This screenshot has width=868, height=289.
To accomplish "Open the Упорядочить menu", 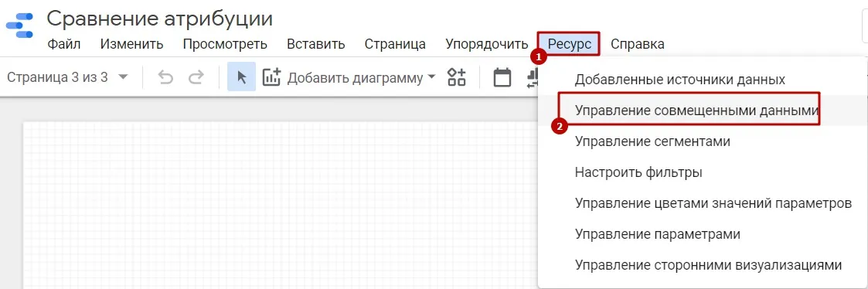I will pyautogui.click(x=487, y=44).
